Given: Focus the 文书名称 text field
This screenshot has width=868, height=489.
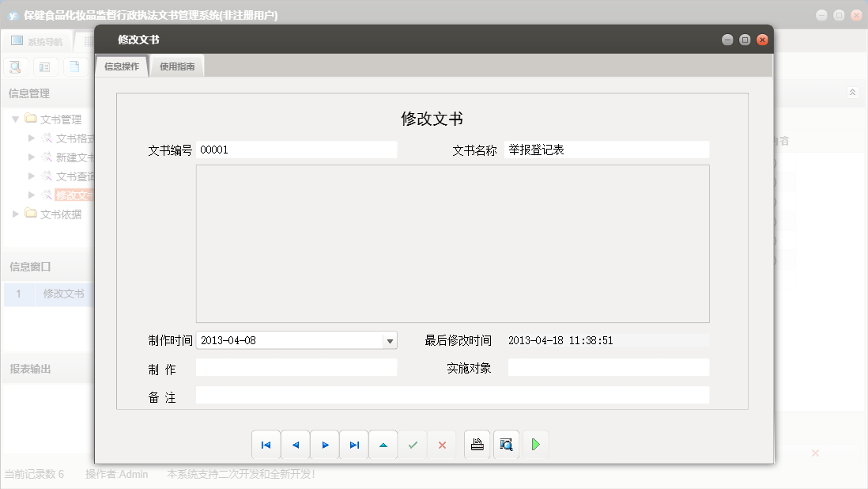Looking at the screenshot, I should point(606,150).
